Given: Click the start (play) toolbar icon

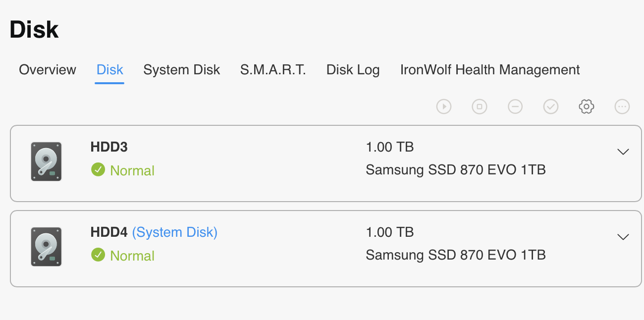Looking at the screenshot, I should (444, 107).
